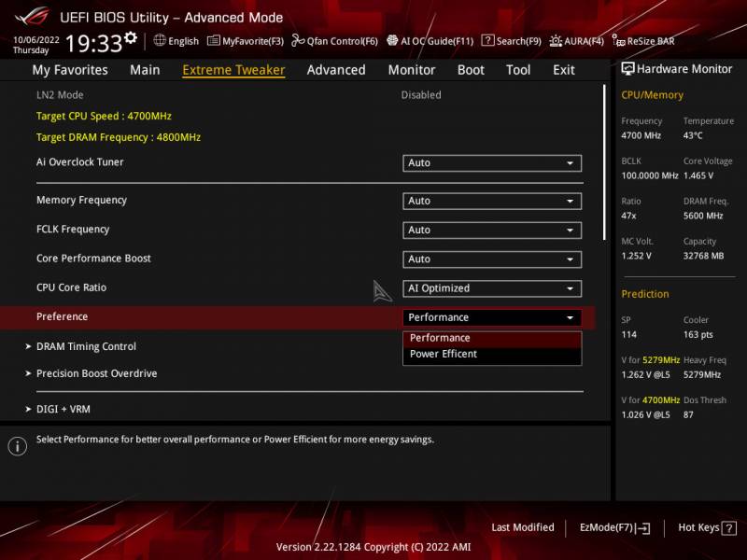Launch AI OC Guide brain icon
The height and width of the screenshot is (560, 747).
click(392, 40)
